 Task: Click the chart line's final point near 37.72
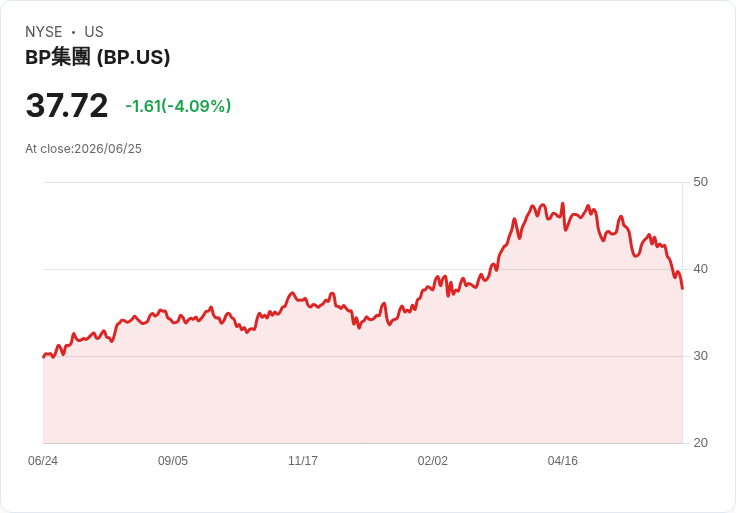682,288
